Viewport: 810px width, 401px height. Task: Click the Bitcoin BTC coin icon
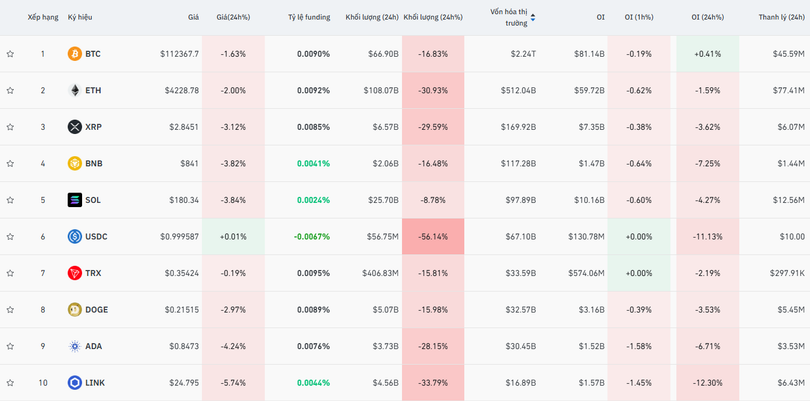click(74, 54)
